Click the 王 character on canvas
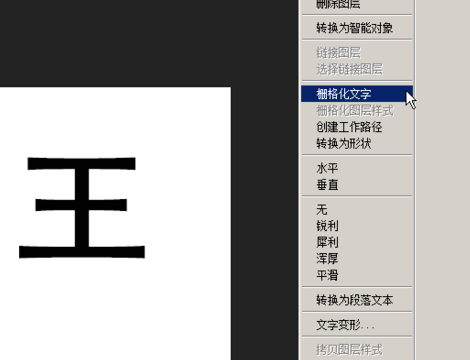The image size is (470, 360). click(82, 207)
